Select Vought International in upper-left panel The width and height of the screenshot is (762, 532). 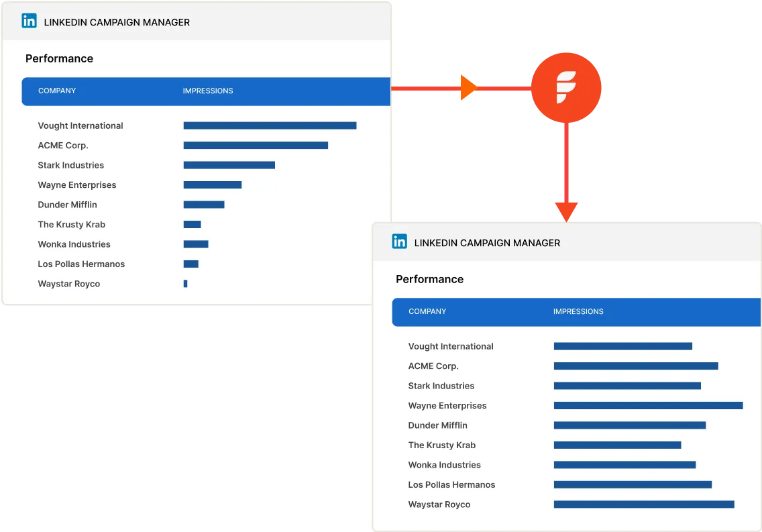[80, 126]
